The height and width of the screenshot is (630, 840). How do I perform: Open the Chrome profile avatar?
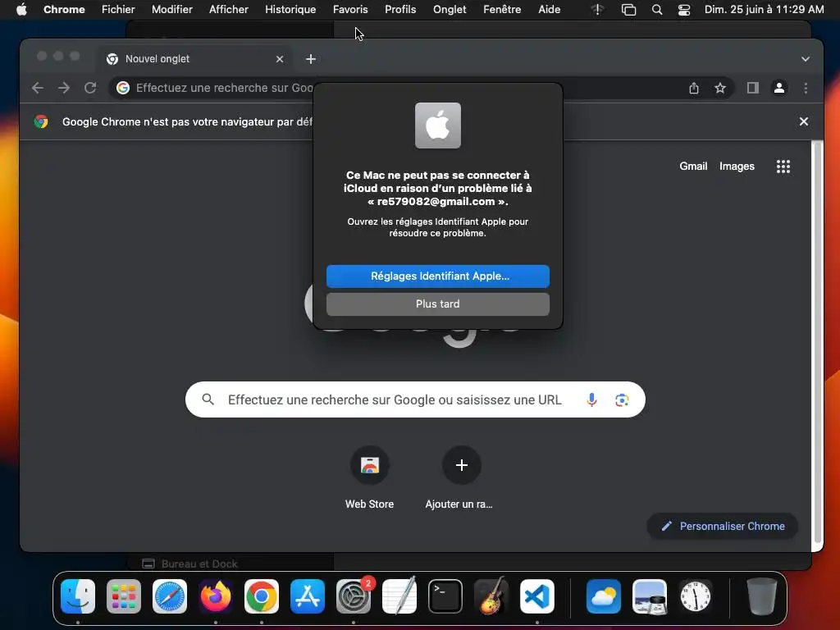(x=779, y=88)
